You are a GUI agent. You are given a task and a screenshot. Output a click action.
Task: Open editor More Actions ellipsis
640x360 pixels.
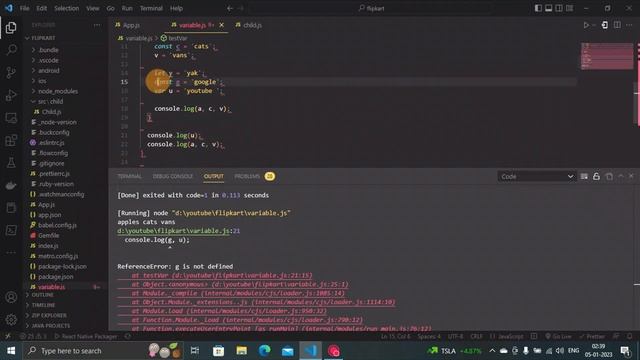pos(629,25)
